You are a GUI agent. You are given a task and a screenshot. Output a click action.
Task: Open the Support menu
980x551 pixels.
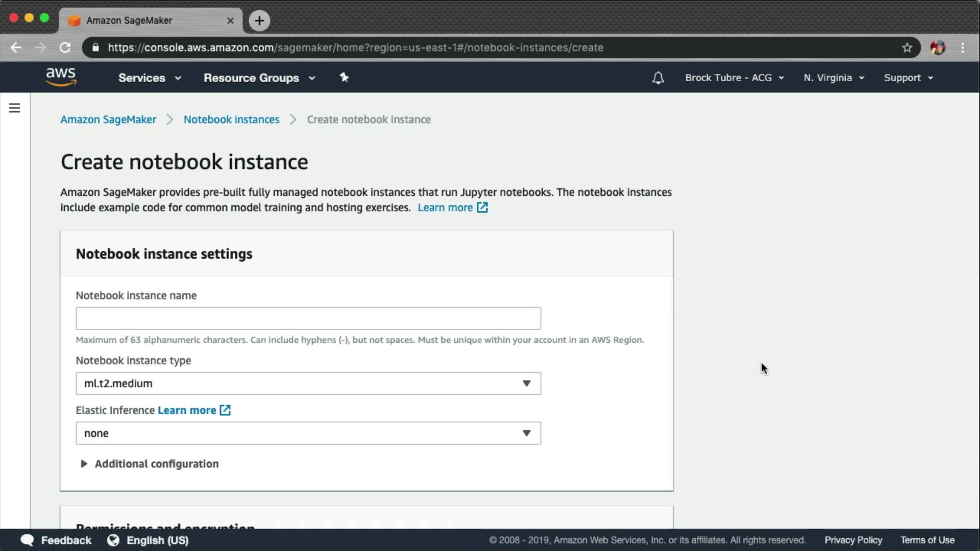tap(908, 78)
